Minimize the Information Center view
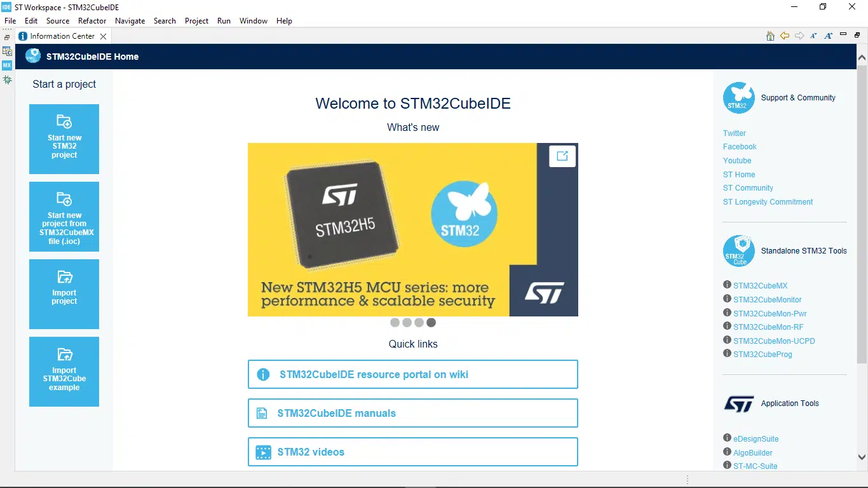 843,34
